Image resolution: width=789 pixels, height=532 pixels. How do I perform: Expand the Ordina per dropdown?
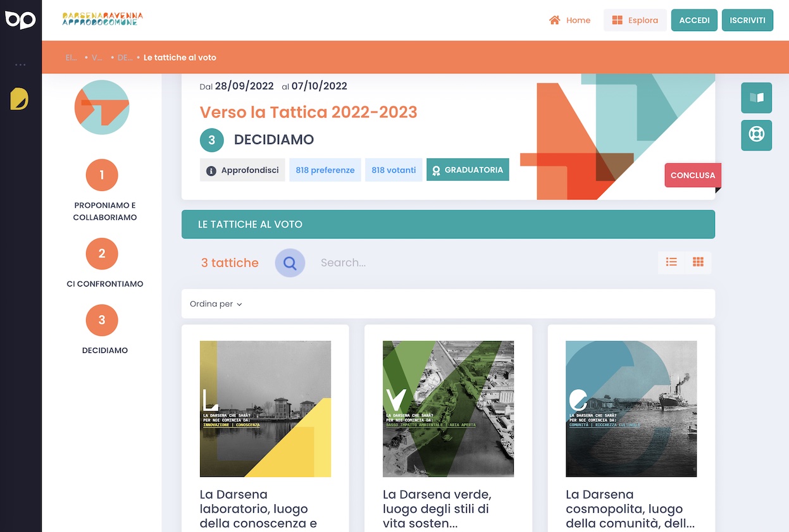pos(216,304)
